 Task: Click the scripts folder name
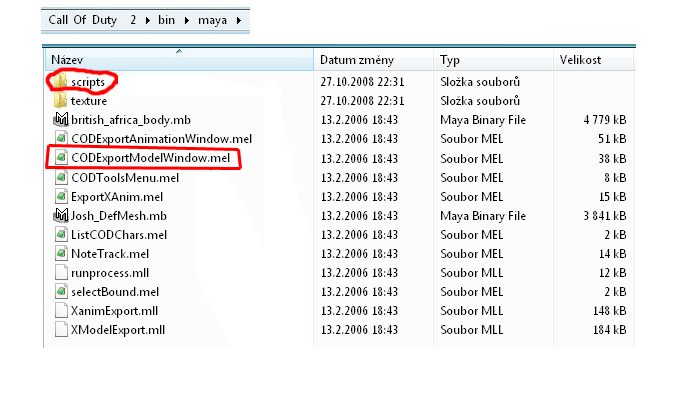click(x=88, y=82)
